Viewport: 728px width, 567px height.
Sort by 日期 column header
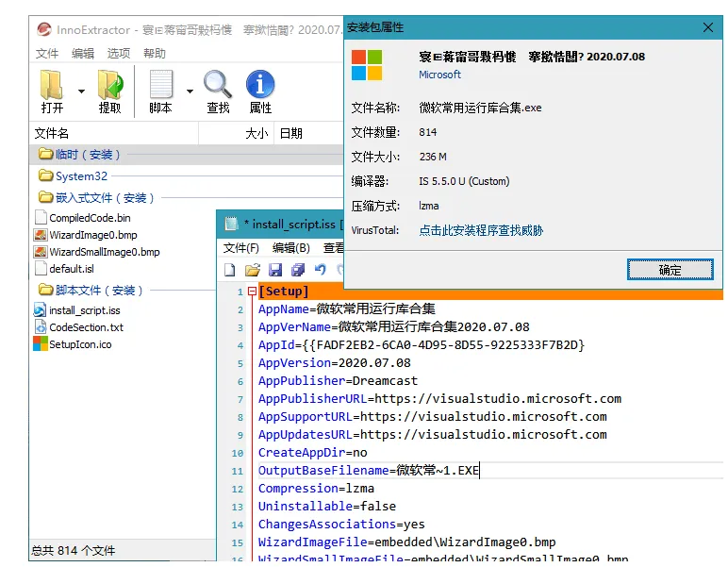[x=308, y=133]
